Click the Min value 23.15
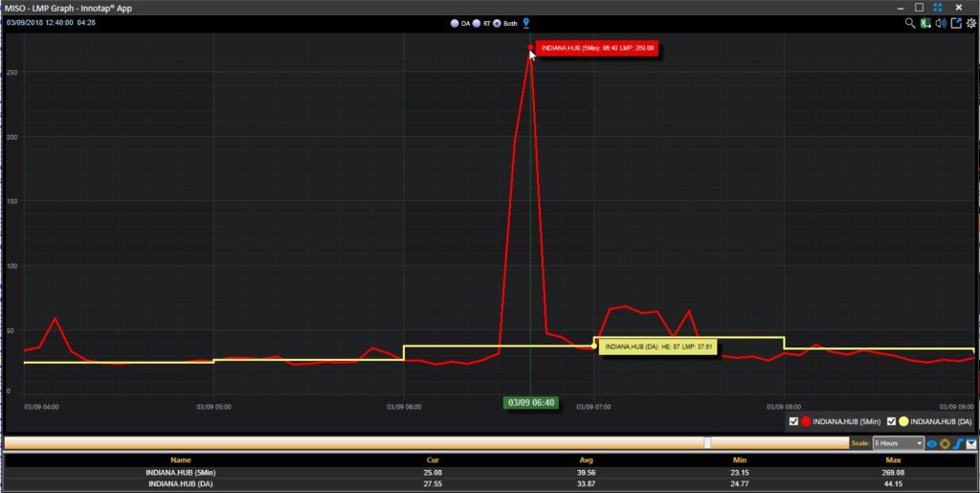 click(x=740, y=472)
